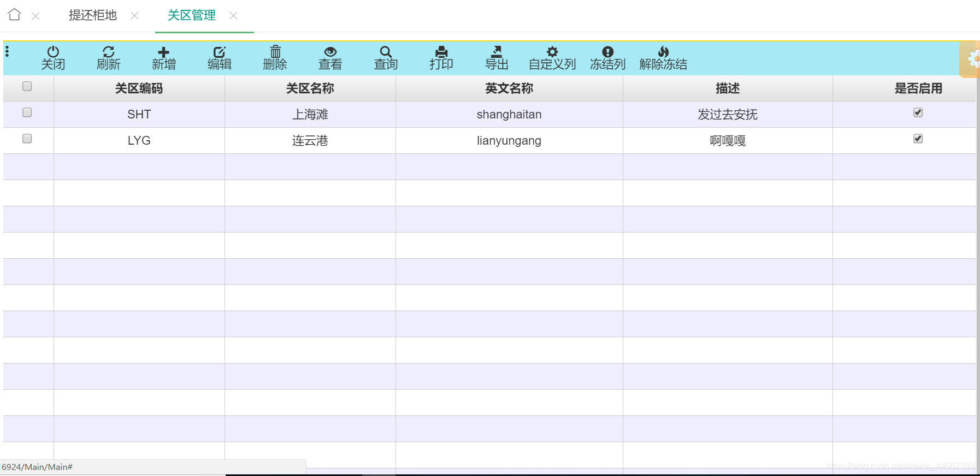Check the LYG row selection checkbox
Screen dimensions: 980x476
pyautogui.click(x=27, y=139)
